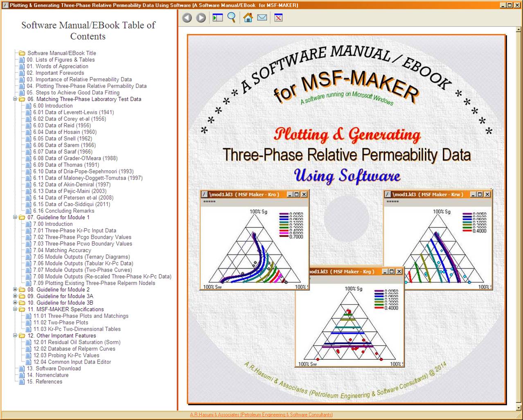Screen dimensions: 523x420
Task: Click the vertical scrollbar down arrow
Action: point(518,407)
